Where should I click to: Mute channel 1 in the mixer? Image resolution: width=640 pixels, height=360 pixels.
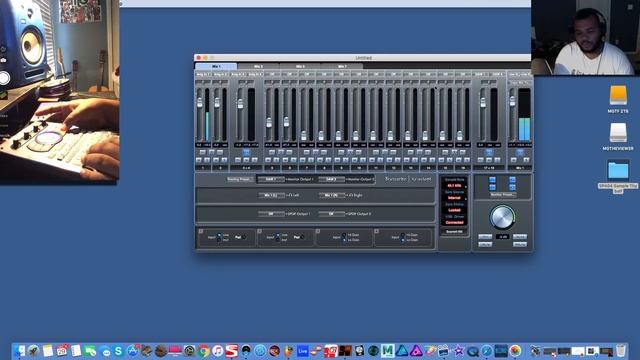(x=199, y=160)
